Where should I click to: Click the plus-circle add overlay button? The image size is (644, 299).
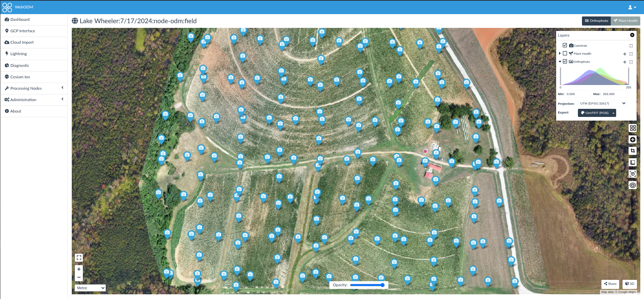point(633,139)
